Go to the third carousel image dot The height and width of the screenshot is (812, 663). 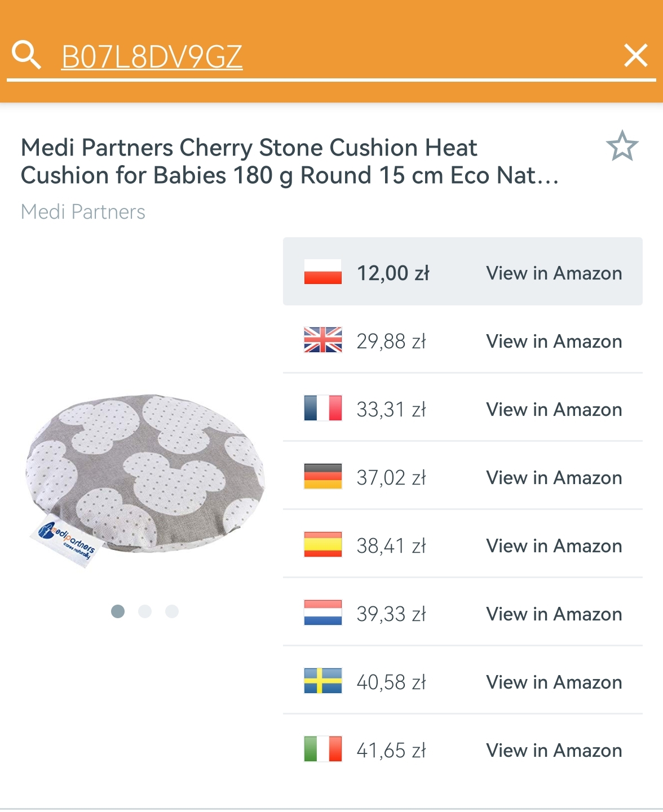coord(172,611)
